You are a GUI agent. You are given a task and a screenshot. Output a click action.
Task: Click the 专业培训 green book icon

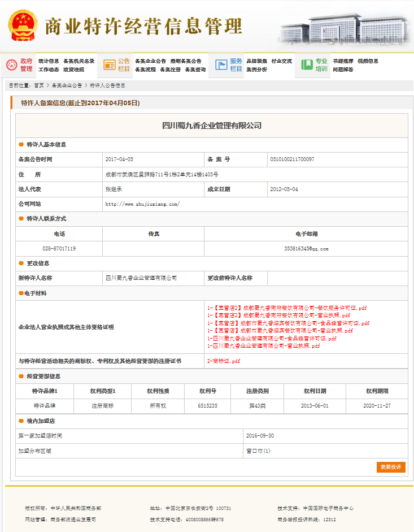point(307,65)
